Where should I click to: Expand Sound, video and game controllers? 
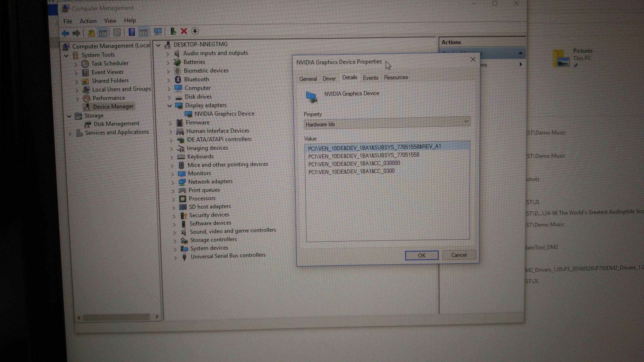coord(175,233)
